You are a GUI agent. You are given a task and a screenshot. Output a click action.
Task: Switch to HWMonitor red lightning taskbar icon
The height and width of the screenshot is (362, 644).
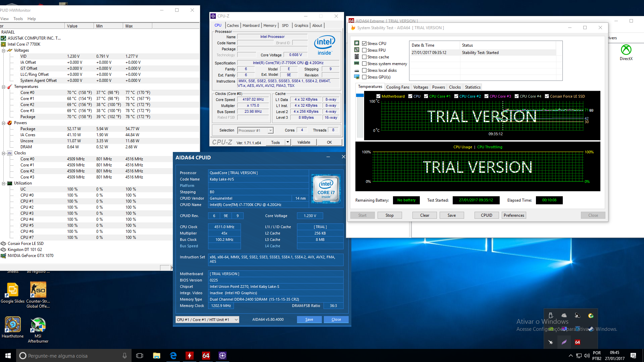190,356
